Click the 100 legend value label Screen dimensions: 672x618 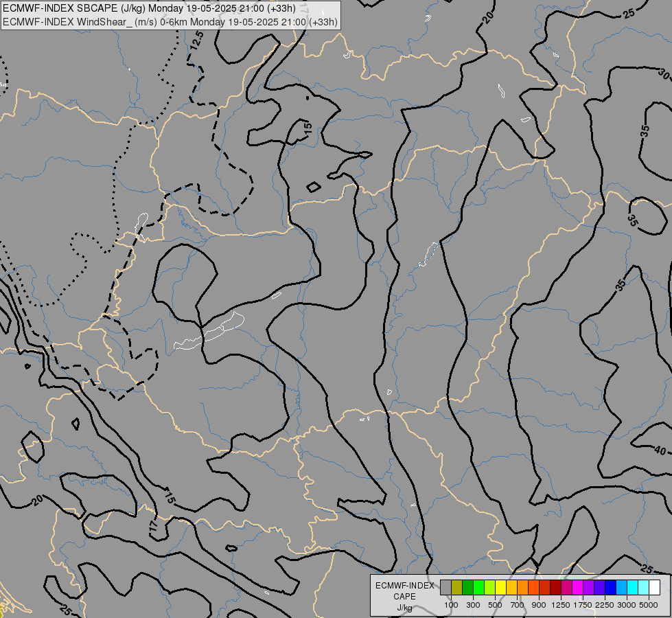(x=451, y=605)
